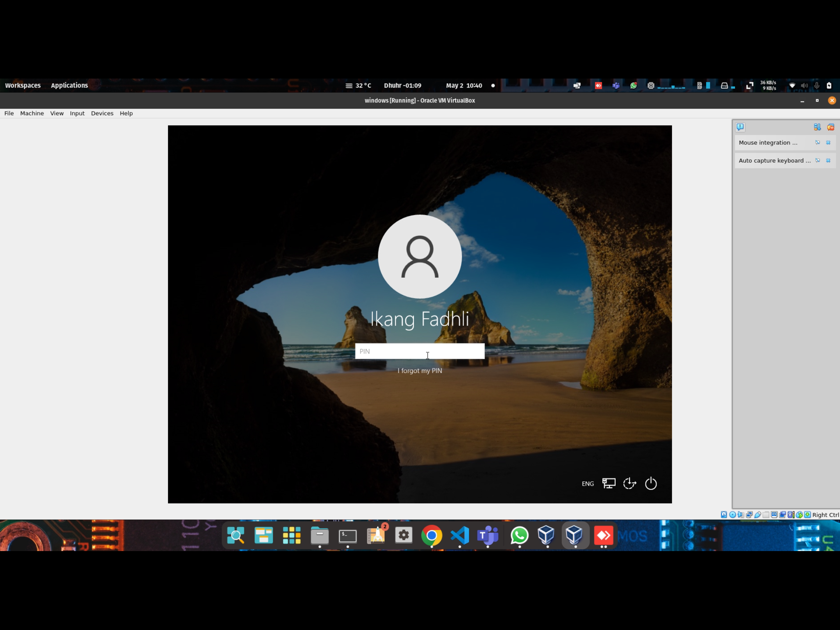Delete all notifications in notification panel
The image size is (840, 630).
point(830,127)
